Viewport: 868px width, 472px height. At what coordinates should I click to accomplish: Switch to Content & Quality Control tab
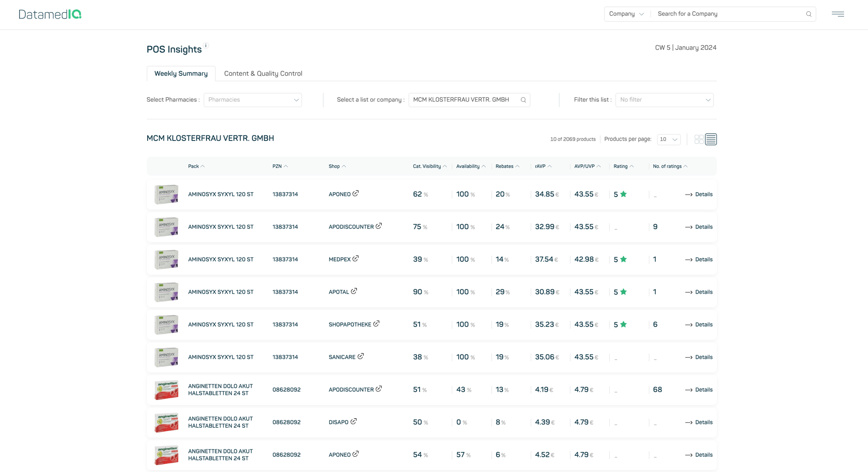[263, 73]
